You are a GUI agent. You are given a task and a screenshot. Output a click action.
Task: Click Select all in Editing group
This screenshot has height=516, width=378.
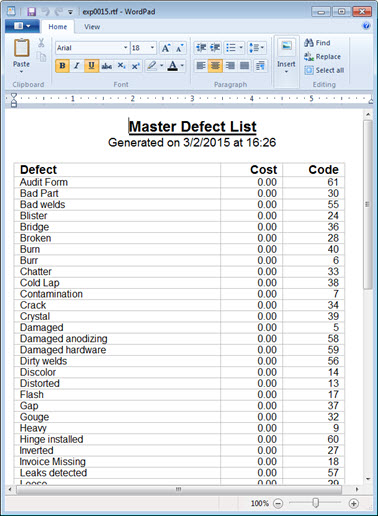pyautogui.click(x=324, y=70)
